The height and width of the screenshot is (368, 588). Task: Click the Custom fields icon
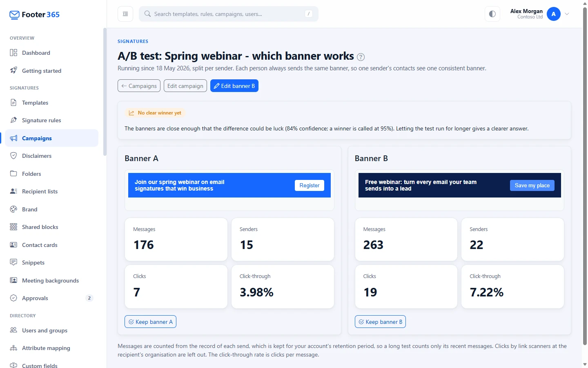(x=13, y=365)
